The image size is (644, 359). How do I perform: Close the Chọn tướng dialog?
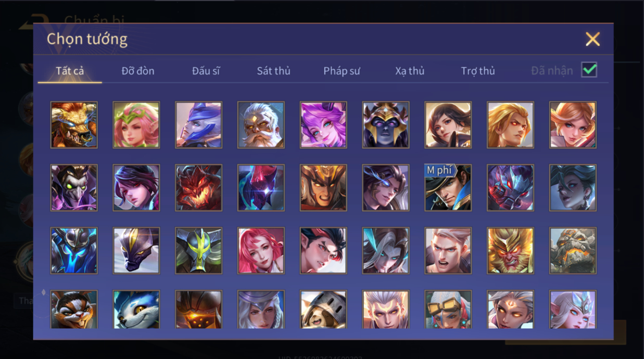tap(592, 39)
